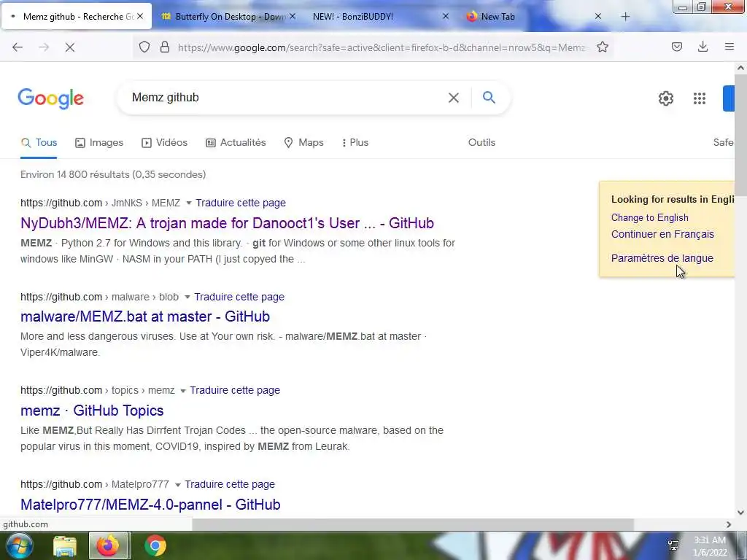Viewport: 747px width, 560px height.
Task: Open a new tab with the plus button
Action: [x=625, y=17]
